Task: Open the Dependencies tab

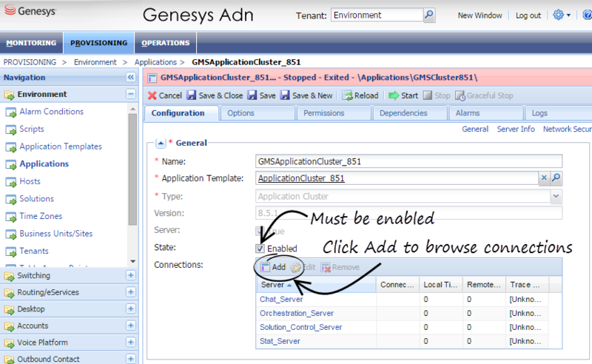Action: pyautogui.click(x=410, y=113)
